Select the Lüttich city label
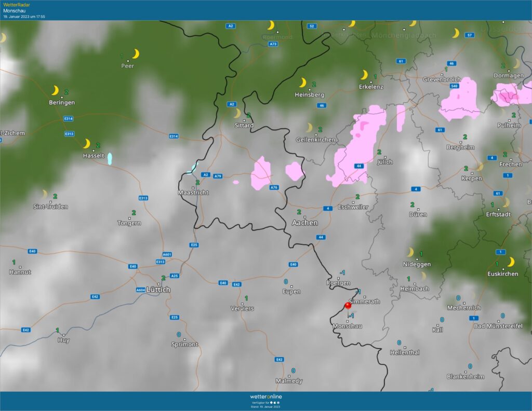The image size is (532, 411). click(158, 290)
